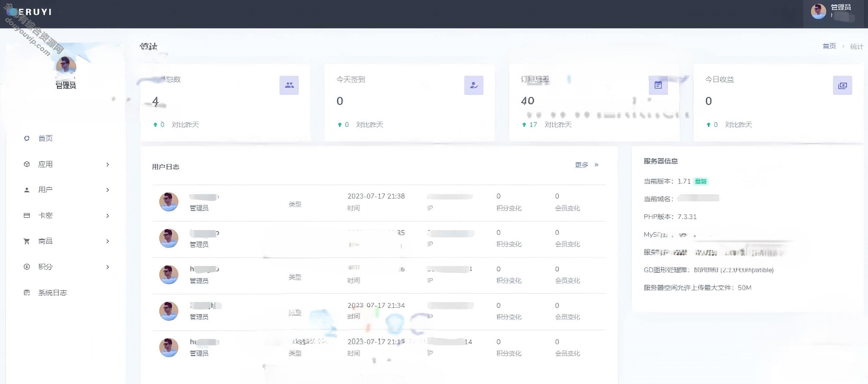Screen dimensions: 868x384
Task: Click the PHP版本: 7.3.31 line
Action: [x=670, y=217]
